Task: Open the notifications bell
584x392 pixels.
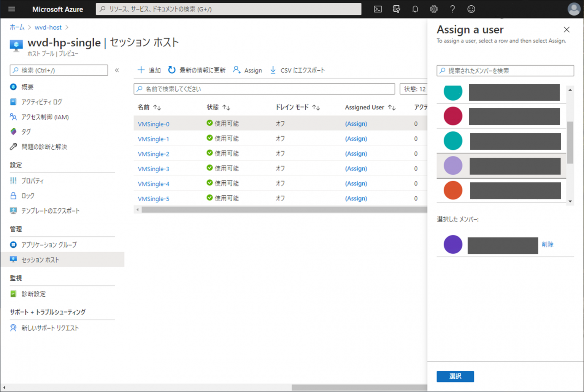Action: pyautogui.click(x=415, y=9)
